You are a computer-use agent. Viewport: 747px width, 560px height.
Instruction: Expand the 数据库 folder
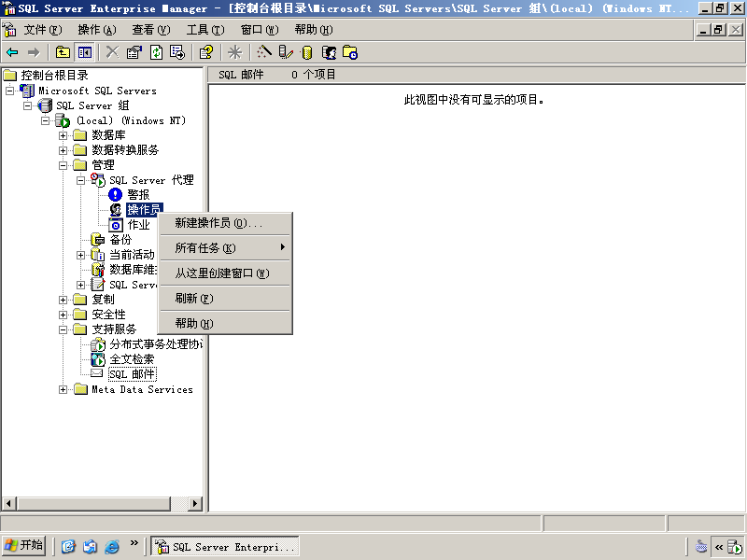click(x=63, y=135)
